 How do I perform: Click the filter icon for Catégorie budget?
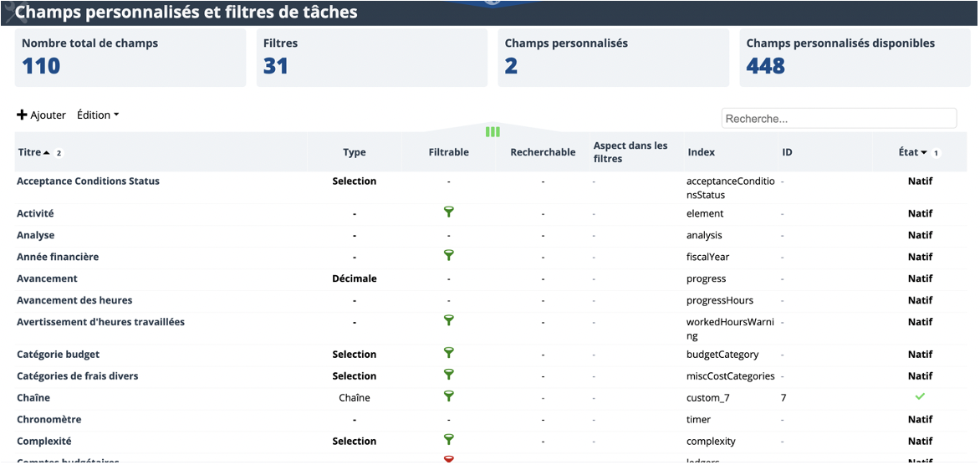pyautogui.click(x=448, y=352)
